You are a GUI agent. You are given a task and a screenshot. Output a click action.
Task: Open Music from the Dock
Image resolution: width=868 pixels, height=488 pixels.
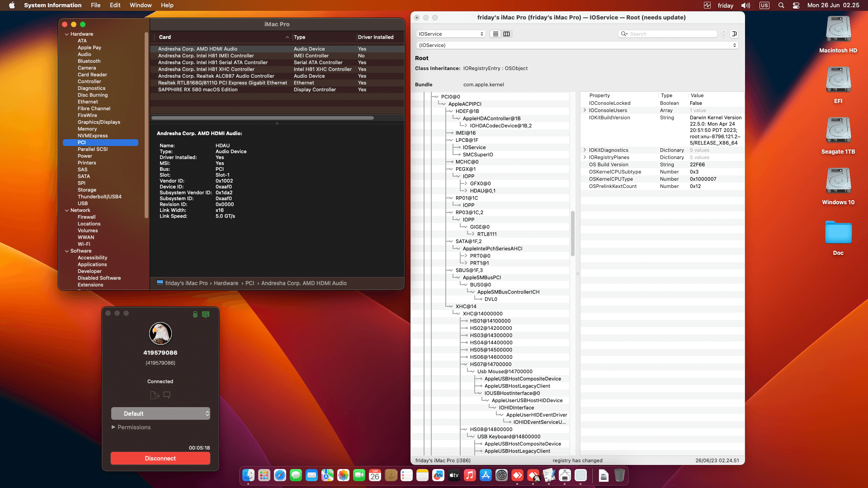point(470,475)
